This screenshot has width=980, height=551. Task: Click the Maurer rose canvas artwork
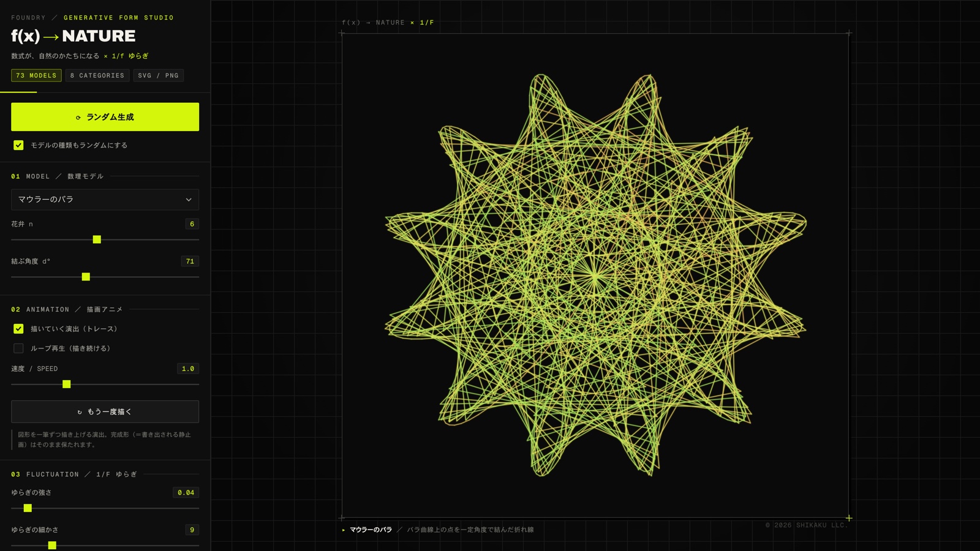(595, 275)
